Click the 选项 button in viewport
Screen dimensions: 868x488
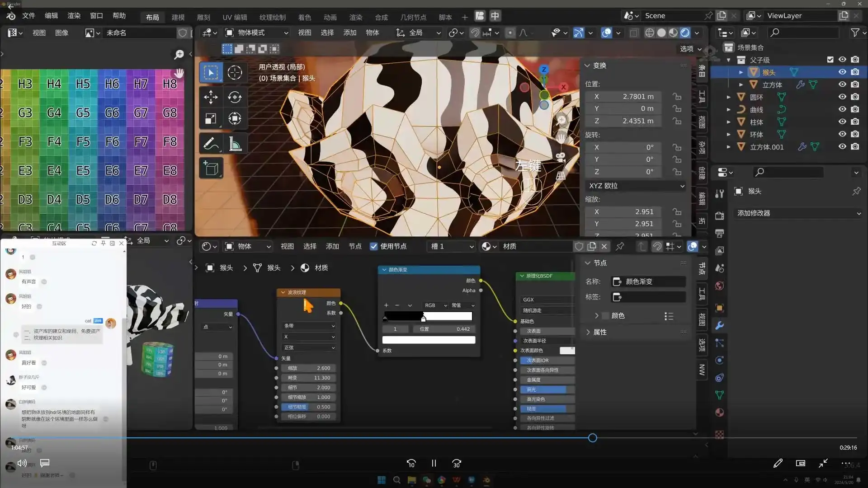pyautogui.click(x=691, y=49)
